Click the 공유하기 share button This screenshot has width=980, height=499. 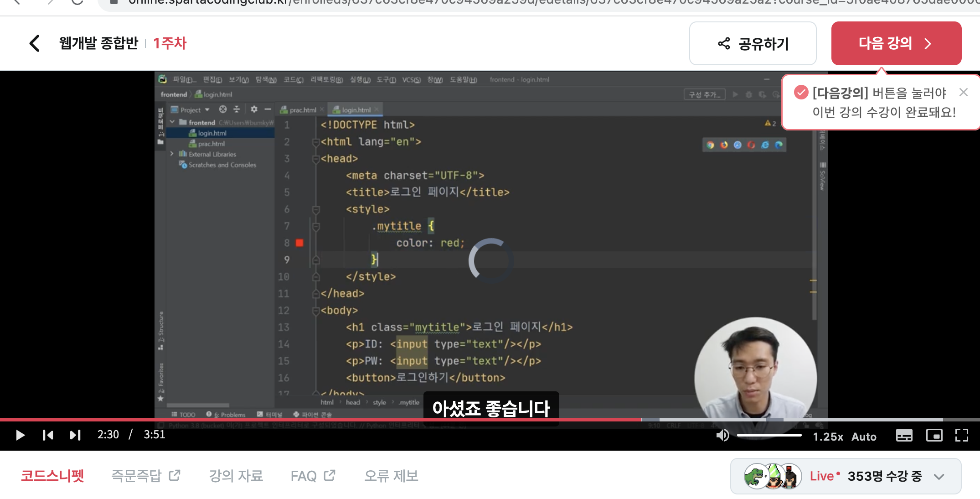point(753,43)
